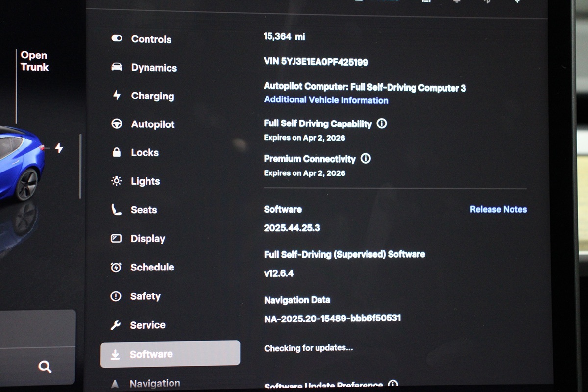Open the Release Notes link

[498, 209]
